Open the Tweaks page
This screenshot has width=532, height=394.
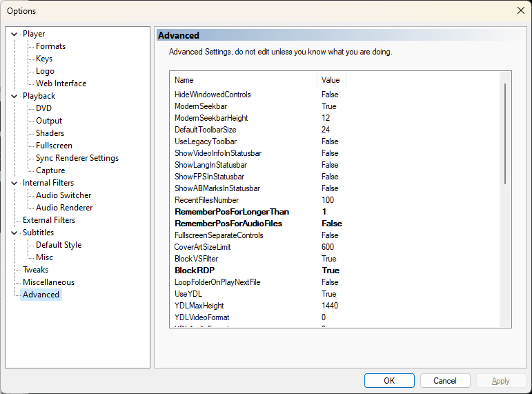click(36, 270)
